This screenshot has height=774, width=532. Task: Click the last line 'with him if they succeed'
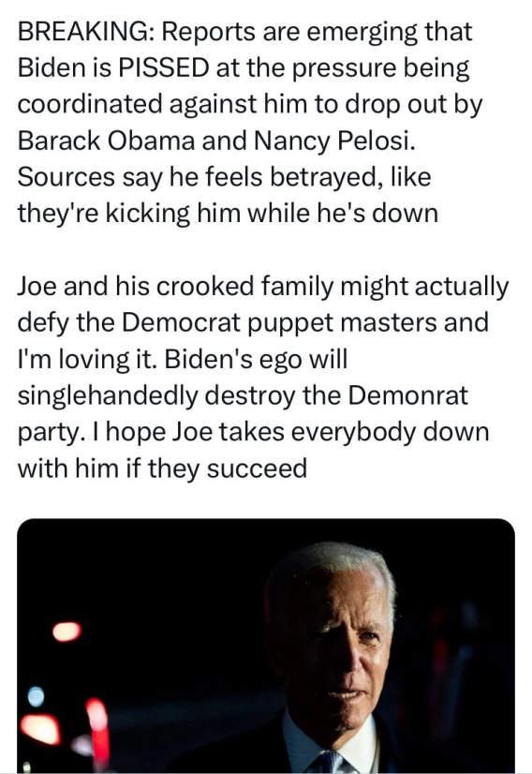[162, 469]
